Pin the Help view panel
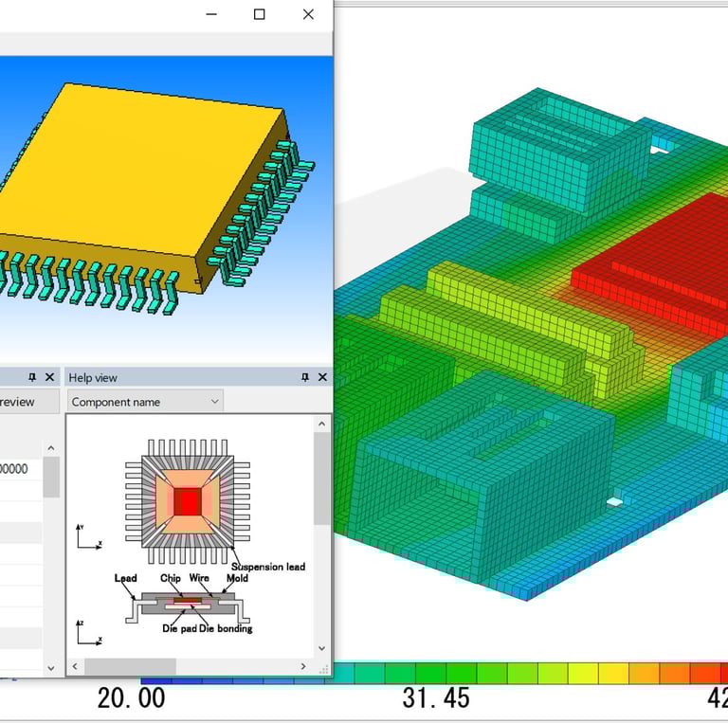Viewport: 728px width, 723px height. tap(305, 377)
